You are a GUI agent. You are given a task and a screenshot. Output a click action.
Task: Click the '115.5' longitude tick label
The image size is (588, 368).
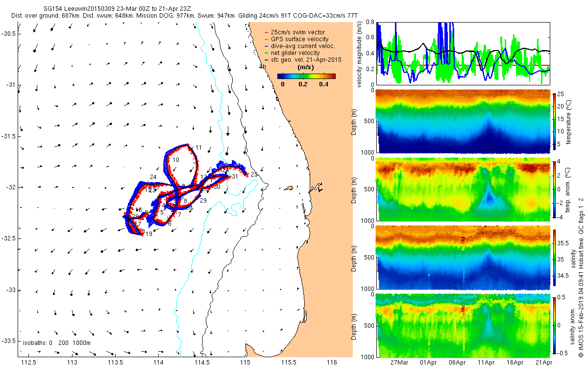[289, 363]
